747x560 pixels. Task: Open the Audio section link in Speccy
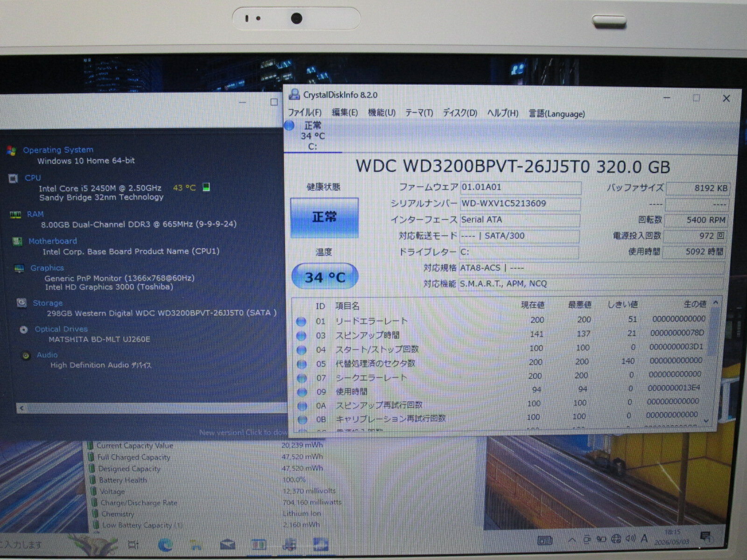point(47,355)
